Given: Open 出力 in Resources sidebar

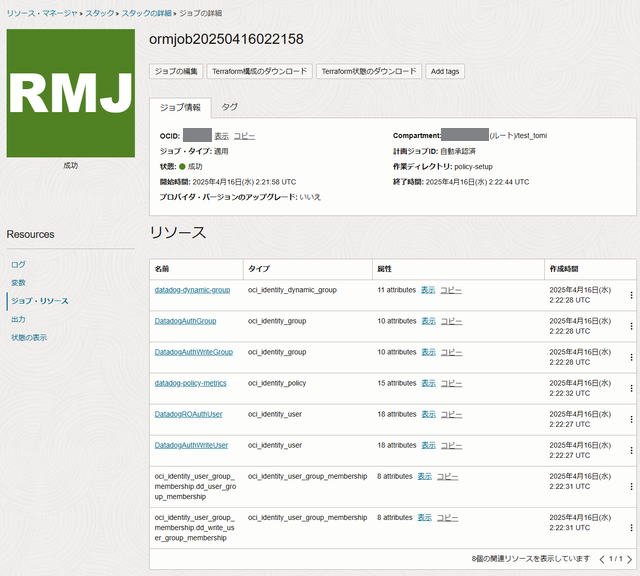Looking at the screenshot, I should point(18,319).
